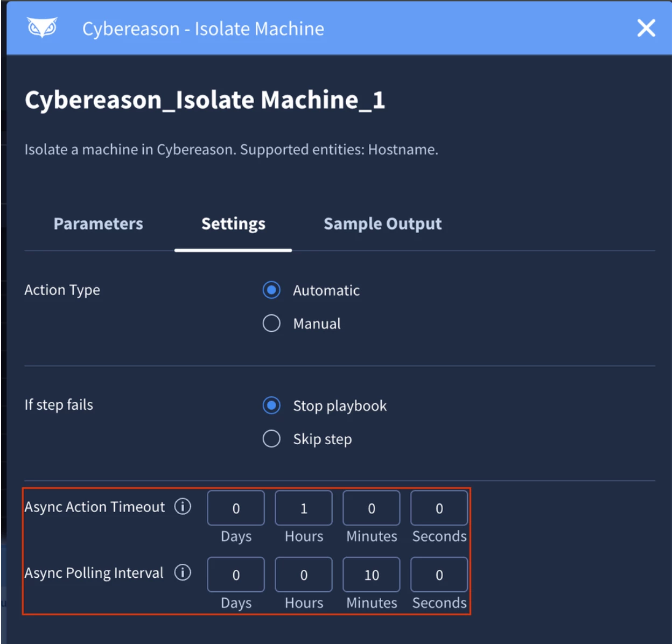Close the Isolate Machine dialog
672x644 pixels.
(x=646, y=28)
